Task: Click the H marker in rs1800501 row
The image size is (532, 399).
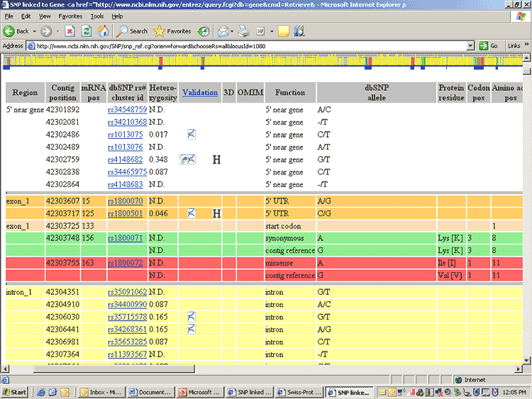Action: tap(216, 213)
